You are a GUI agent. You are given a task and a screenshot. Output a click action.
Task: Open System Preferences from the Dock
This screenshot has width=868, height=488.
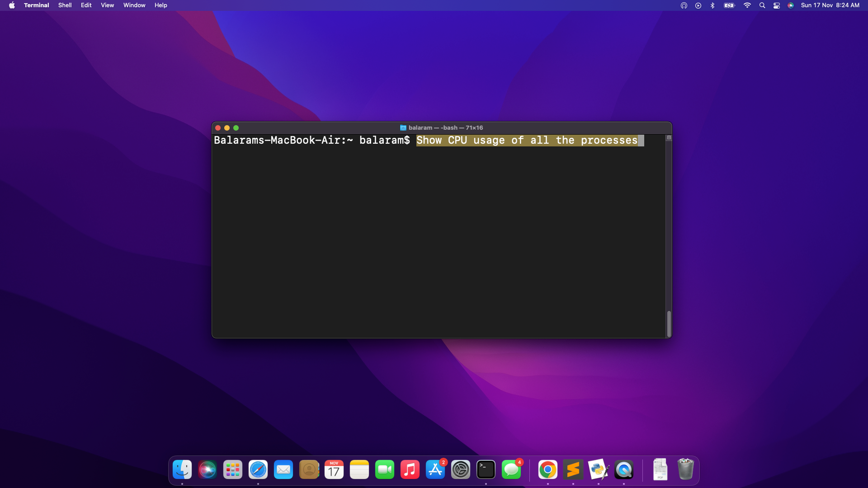461,470
